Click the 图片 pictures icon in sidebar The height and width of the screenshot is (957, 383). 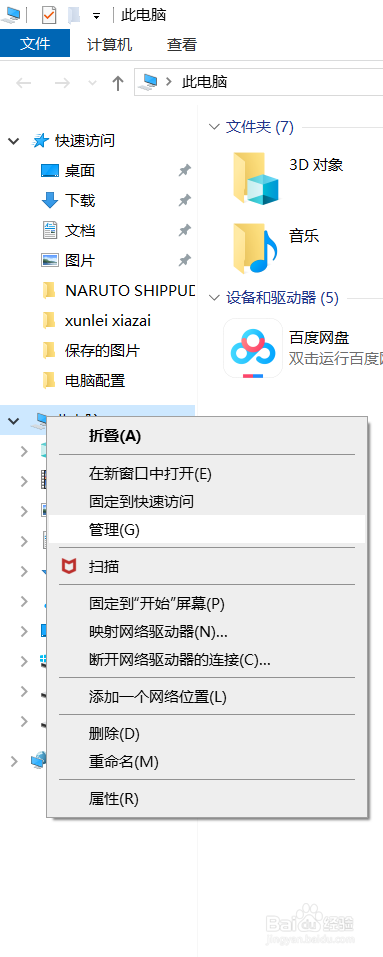(49, 261)
